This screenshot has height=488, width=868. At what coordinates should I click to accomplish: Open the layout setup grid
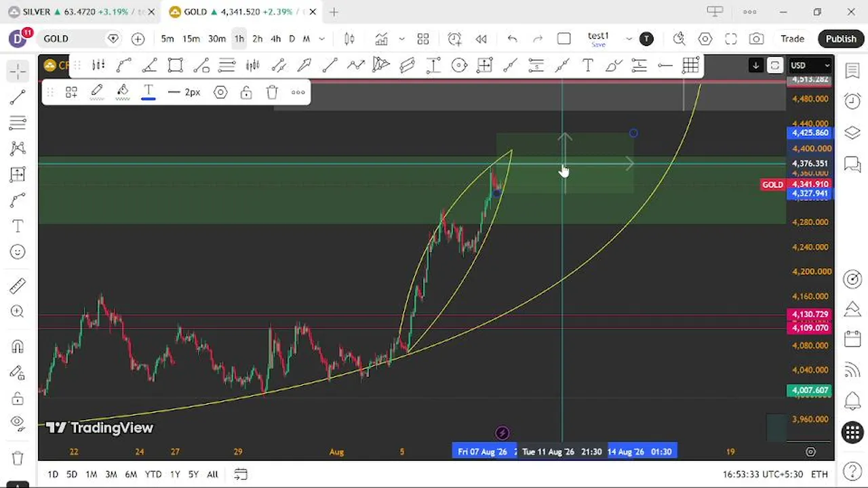(x=423, y=39)
